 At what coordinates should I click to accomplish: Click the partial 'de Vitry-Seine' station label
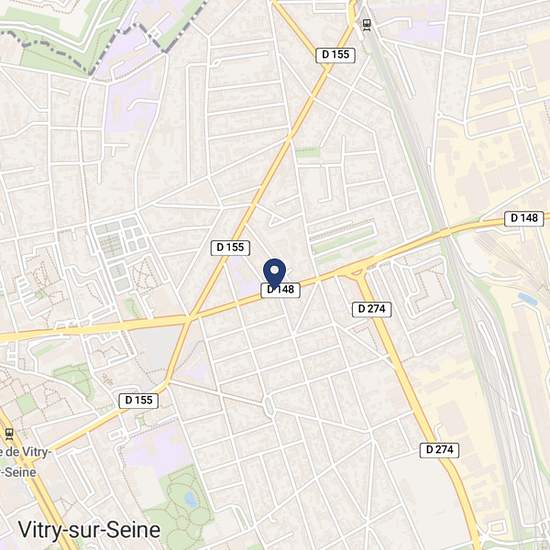click(x=24, y=462)
